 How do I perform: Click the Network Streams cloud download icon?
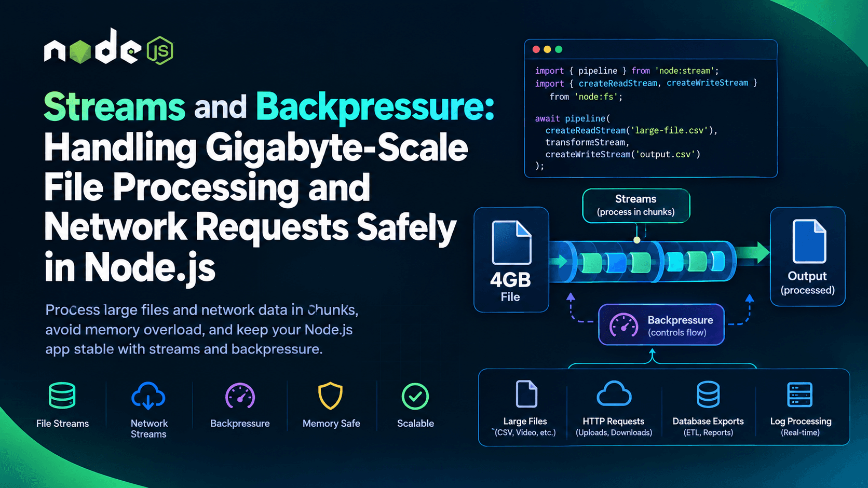pyautogui.click(x=148, y=396)
